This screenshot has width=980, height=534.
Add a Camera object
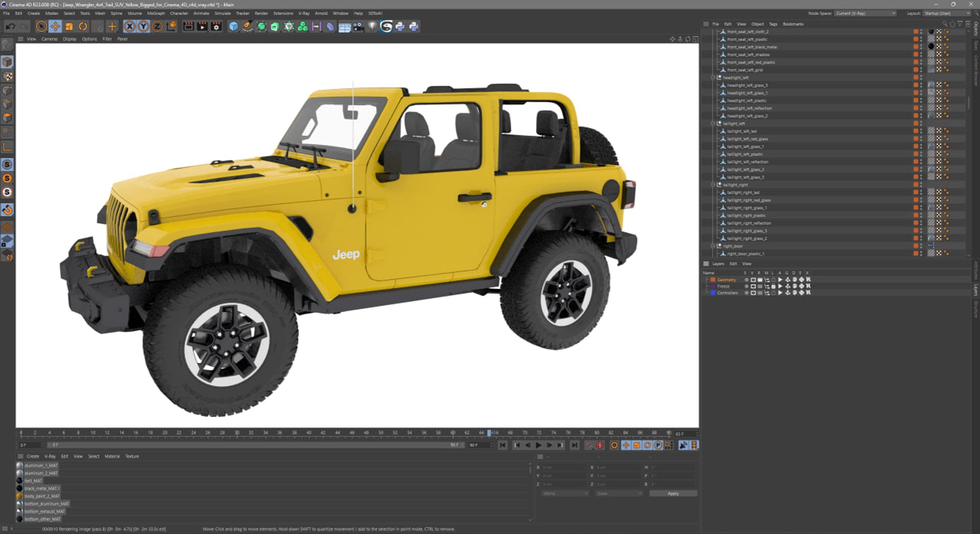pyautogui.click(x=358, y=27)
